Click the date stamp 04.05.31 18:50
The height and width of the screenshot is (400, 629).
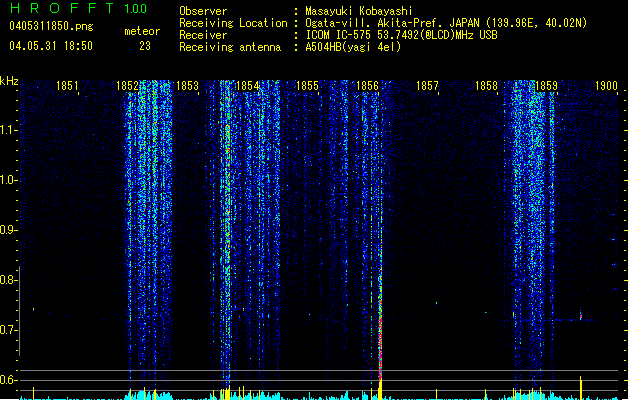(51, 46)
